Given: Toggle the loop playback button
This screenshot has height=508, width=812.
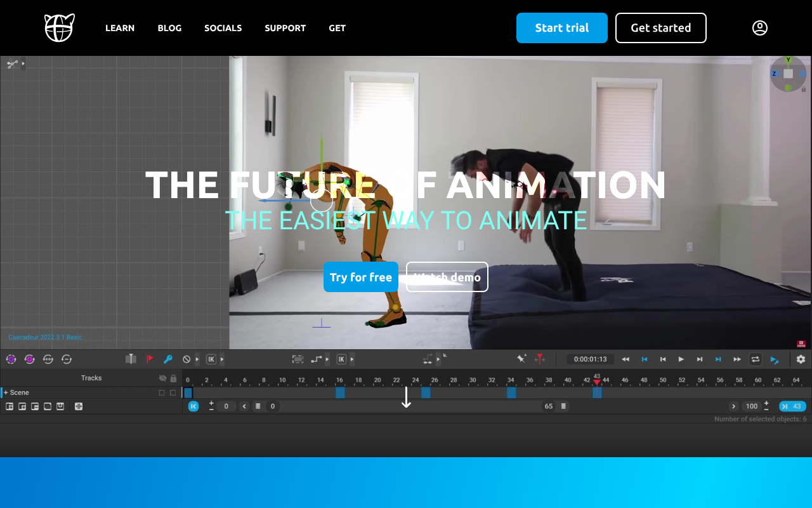Looking at the screenshot, I should 755,359.
